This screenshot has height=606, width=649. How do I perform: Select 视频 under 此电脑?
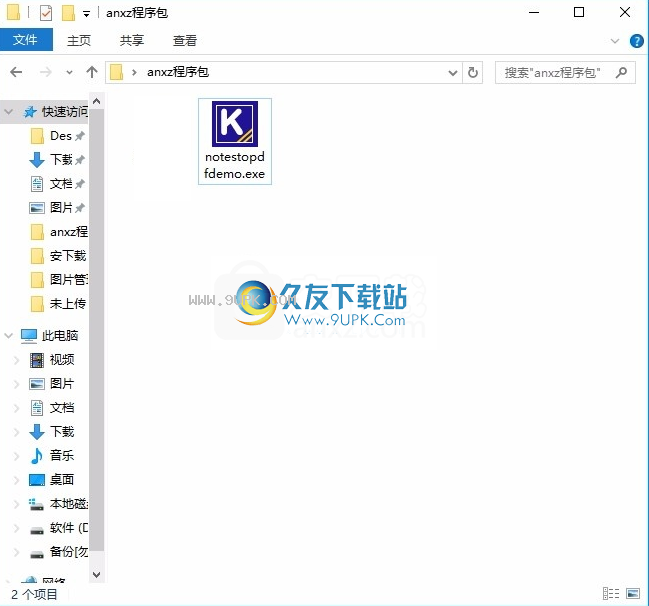pos(52,360)
